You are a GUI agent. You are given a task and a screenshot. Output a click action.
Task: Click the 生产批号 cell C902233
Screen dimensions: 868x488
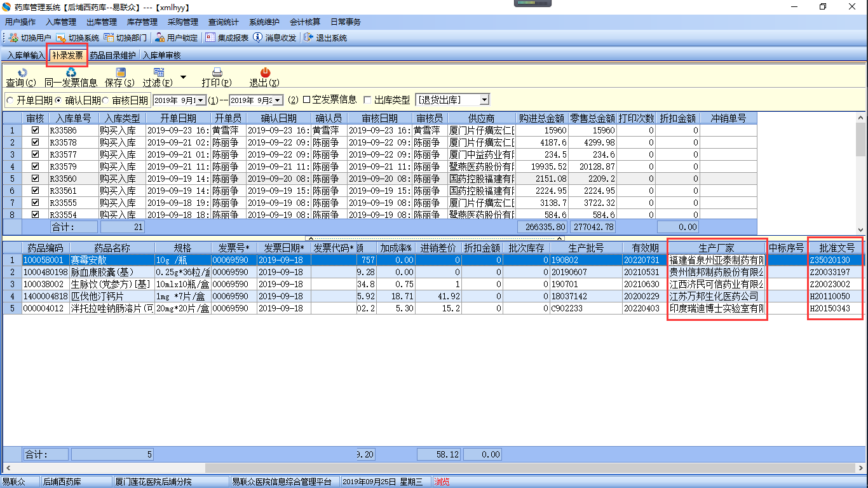click(586, 308)
